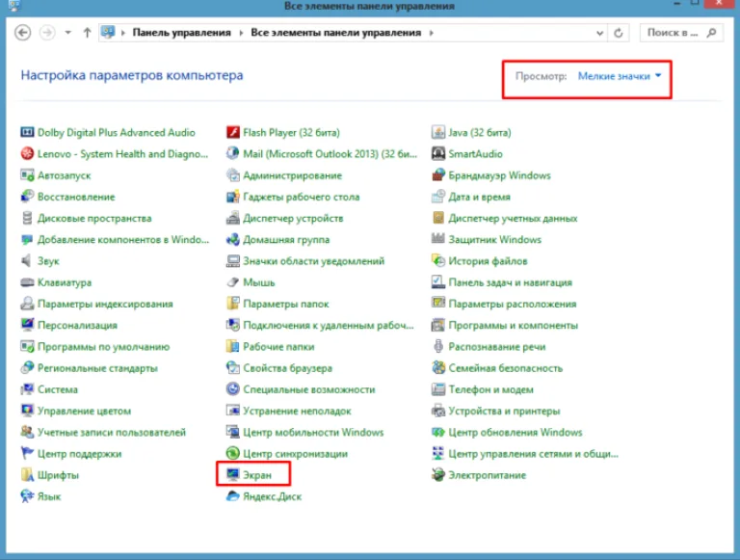
Task: Open Параметры папок
Action: [x=285, y=304]
